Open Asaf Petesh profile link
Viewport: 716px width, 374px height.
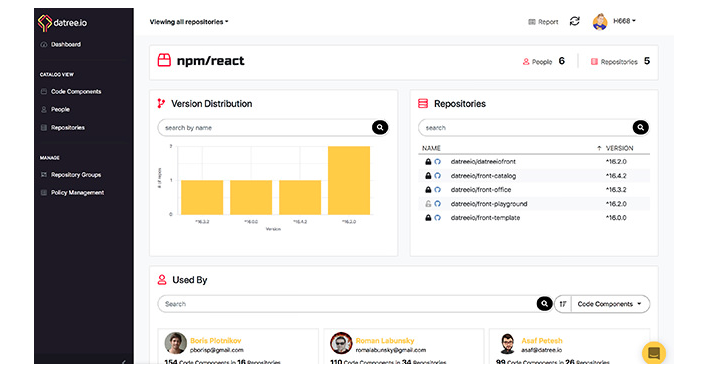point(542,341)
